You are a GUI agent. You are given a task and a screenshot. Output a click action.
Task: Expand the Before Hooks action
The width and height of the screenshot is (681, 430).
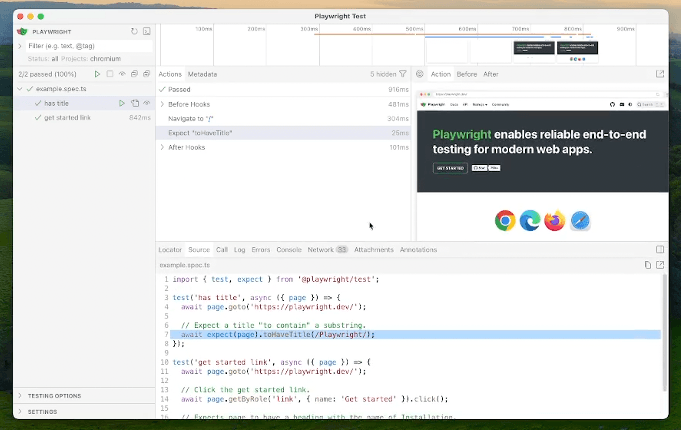(x=163, y=104)
